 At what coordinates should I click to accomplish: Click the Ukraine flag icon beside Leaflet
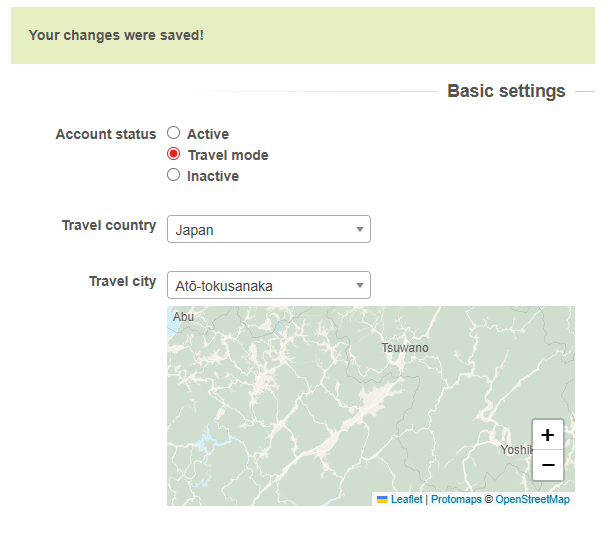382,499
